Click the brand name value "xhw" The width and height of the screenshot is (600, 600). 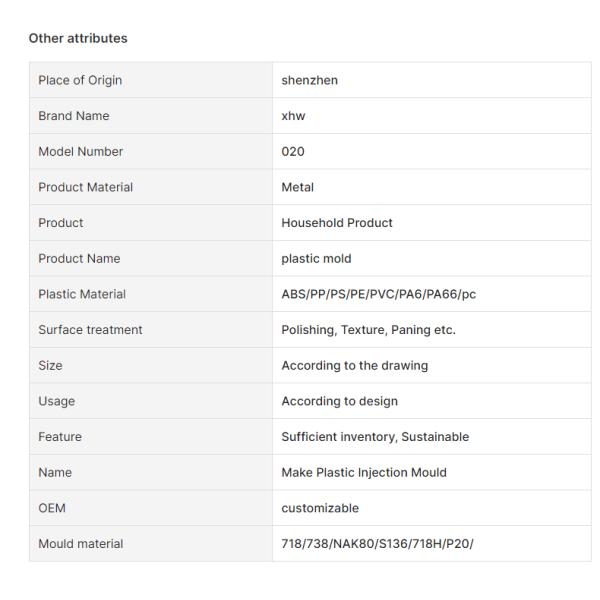tap(293, 116)
